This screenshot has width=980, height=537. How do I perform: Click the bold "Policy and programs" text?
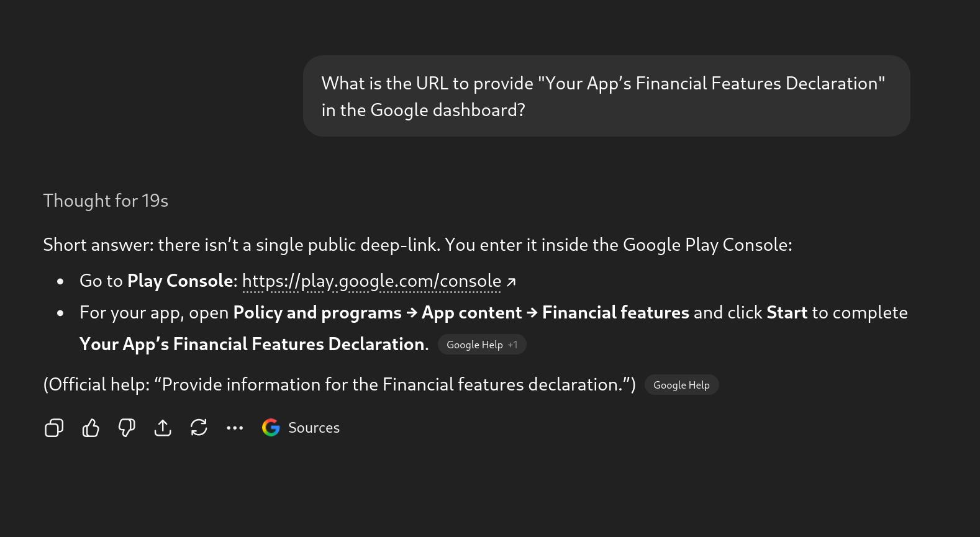click(317, 312)
